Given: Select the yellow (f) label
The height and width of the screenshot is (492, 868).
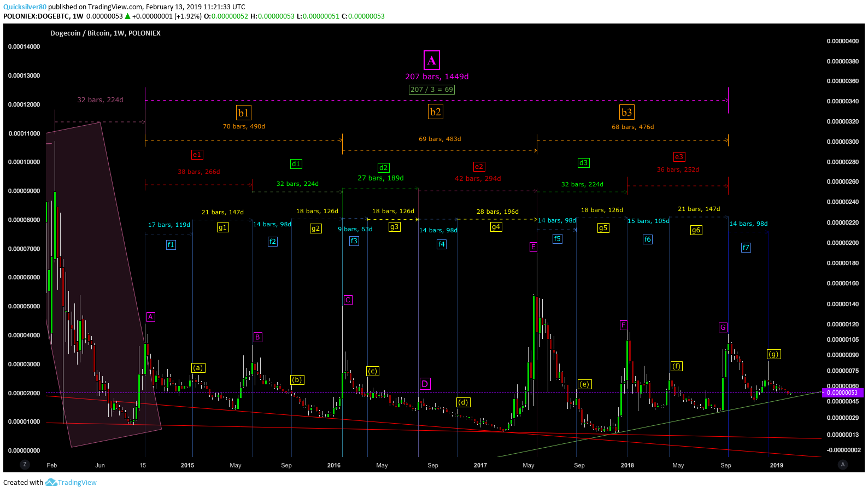Looking at the screenshot, I should coord(676,366).
